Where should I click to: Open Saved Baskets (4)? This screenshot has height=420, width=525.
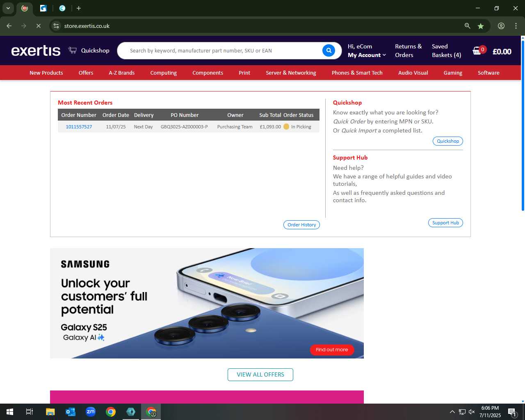446,50
